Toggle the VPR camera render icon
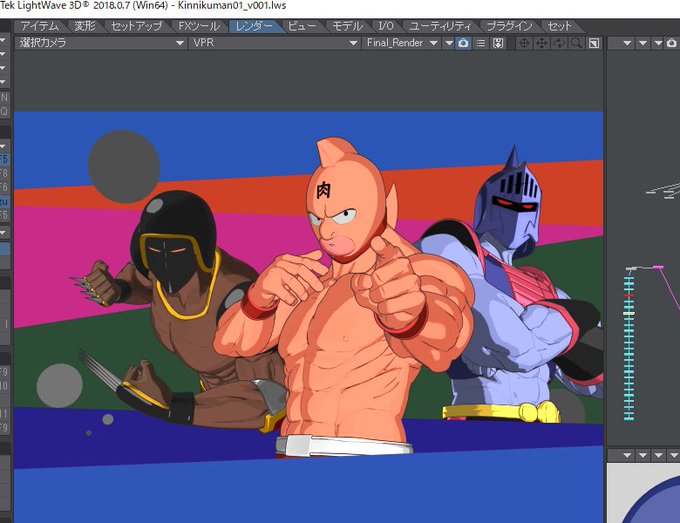This screenshot has width=680, height=523. point(463,43)
